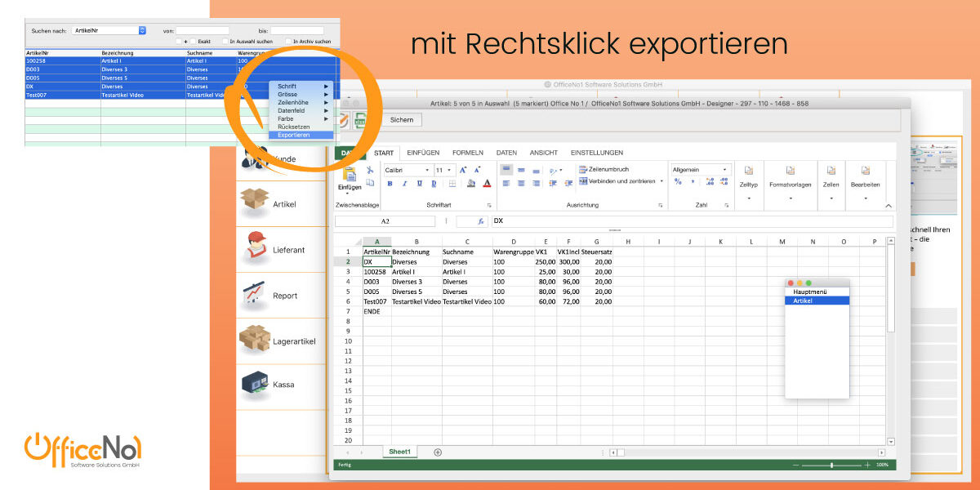Image resolution: width=980 pixels, height=490 pixels.
Task: Open the Kunde module in sidebar
Action: [283, 158]
